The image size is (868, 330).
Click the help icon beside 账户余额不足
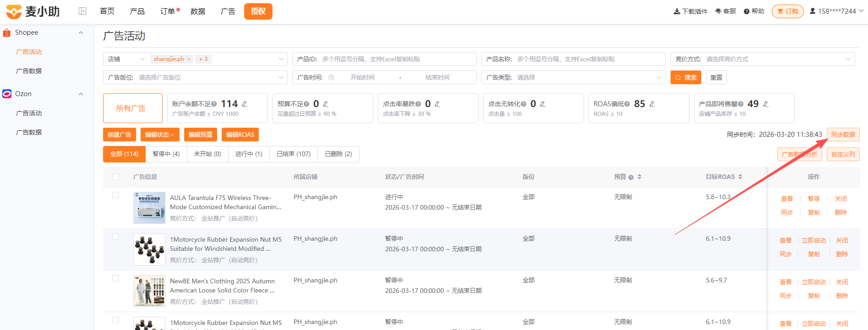tap(214, 104)
